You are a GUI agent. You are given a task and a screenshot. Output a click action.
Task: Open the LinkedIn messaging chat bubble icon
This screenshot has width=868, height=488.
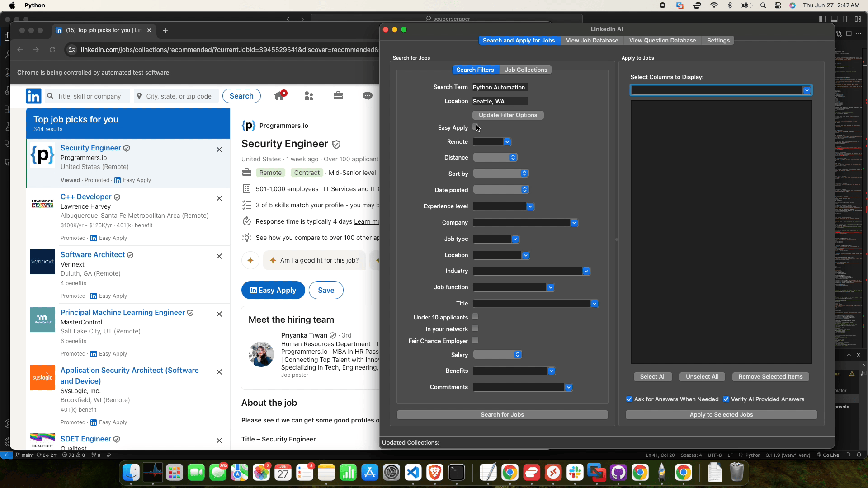(x=368, y=96)
